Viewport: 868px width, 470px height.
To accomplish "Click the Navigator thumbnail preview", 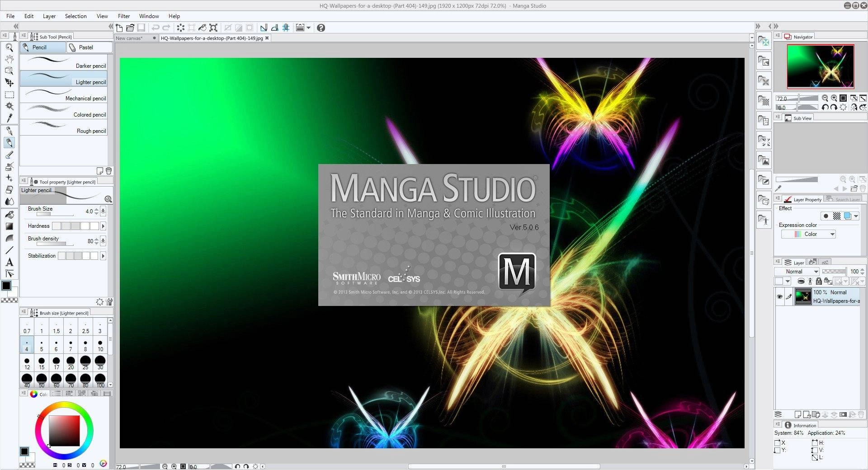I will coord(820,66).
